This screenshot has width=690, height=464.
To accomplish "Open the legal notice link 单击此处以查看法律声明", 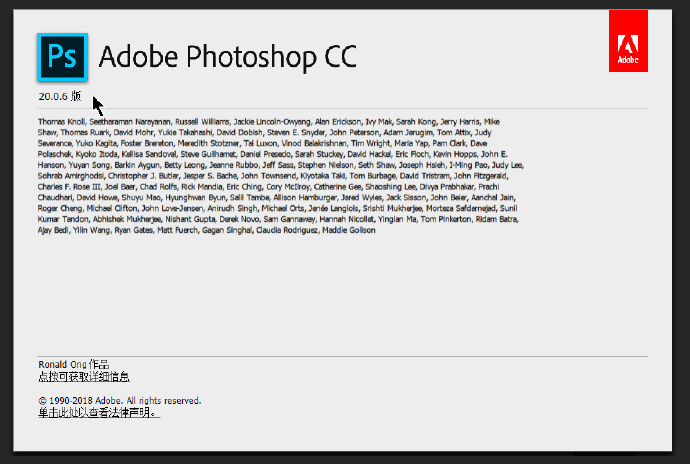I will point(97,411).
